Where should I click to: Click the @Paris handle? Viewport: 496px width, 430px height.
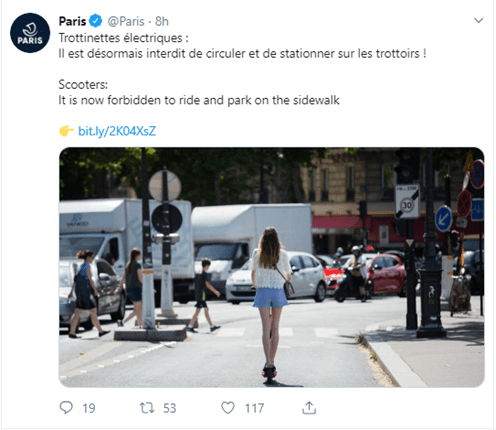[x=126, y=21]
